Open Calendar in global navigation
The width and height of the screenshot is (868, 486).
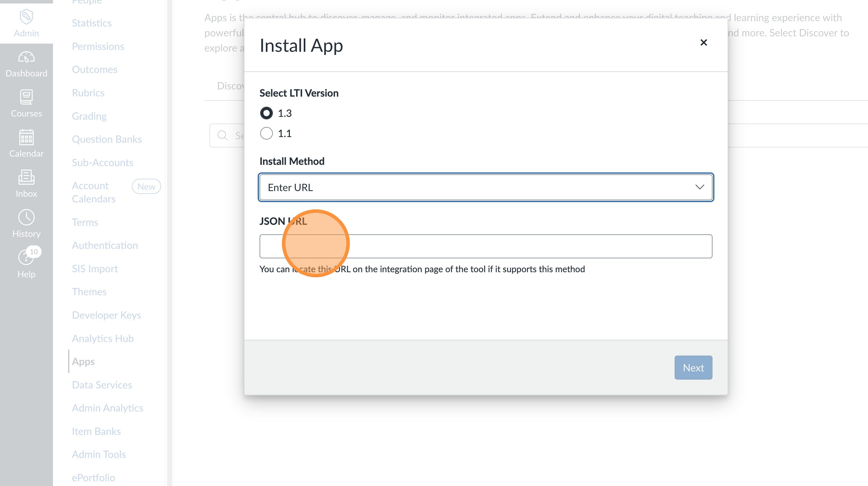(x=26, y=138)
